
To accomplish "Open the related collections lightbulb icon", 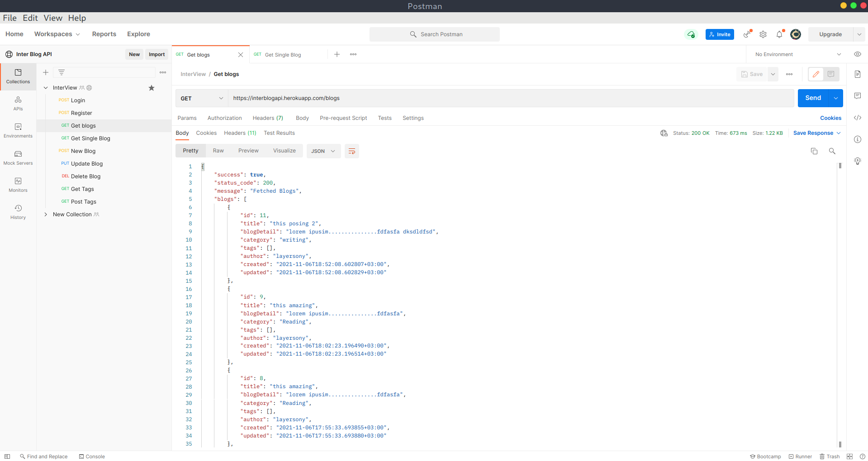I will [x=858, y=161].
